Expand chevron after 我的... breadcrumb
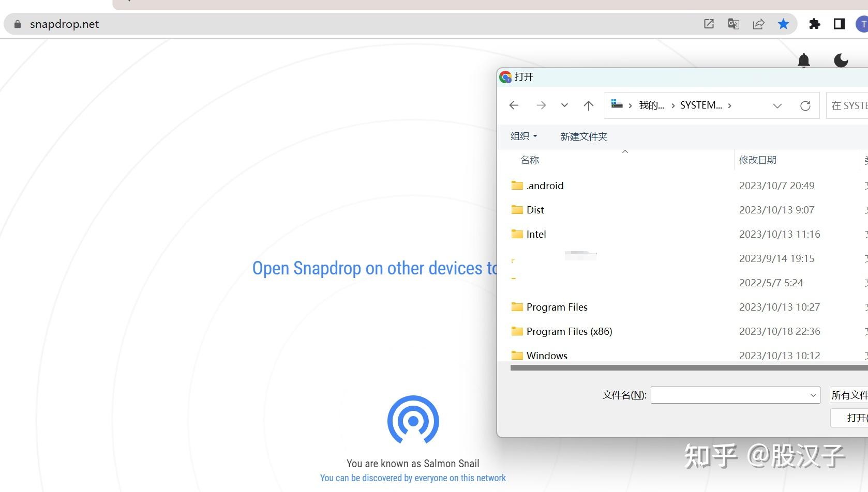 pyautogui.click(x=673, y=105)
